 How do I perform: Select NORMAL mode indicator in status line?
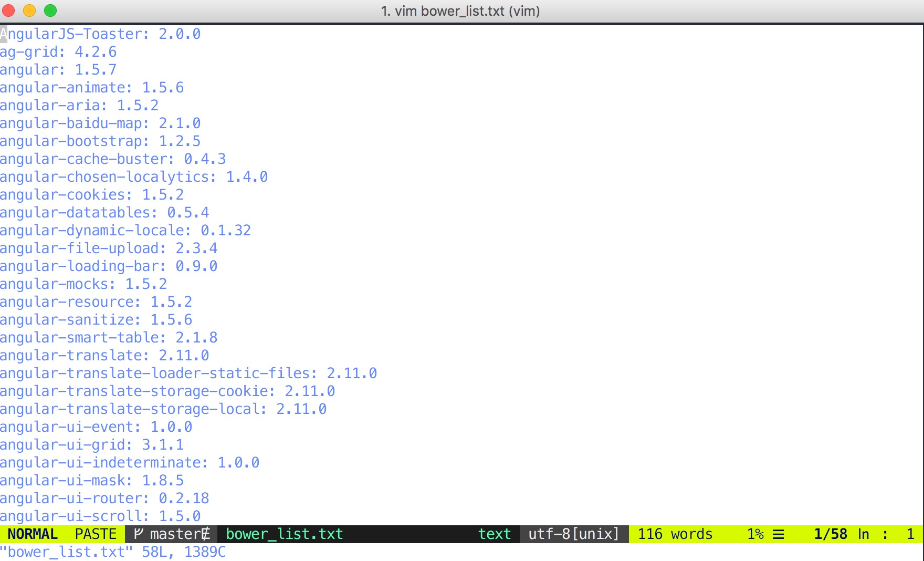click(33, 534)
